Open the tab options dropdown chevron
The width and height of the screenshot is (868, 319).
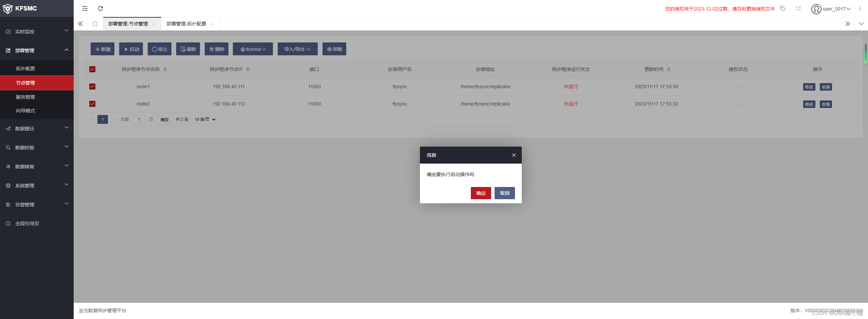point(861,24)
